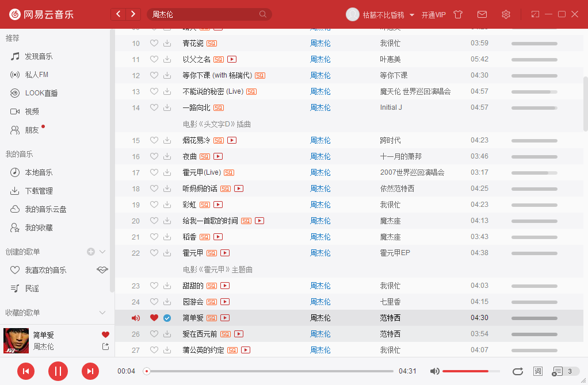This screenshot has height=385, width=588.
Task: Open the message inbox envelope
Action: click(482, 14)
